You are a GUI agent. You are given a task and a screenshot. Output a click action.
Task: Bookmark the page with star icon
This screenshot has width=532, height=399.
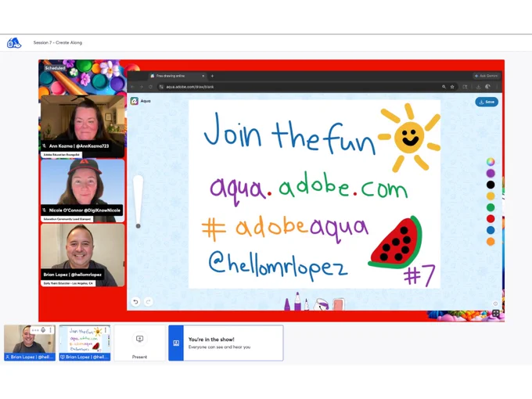coord(452,87)
